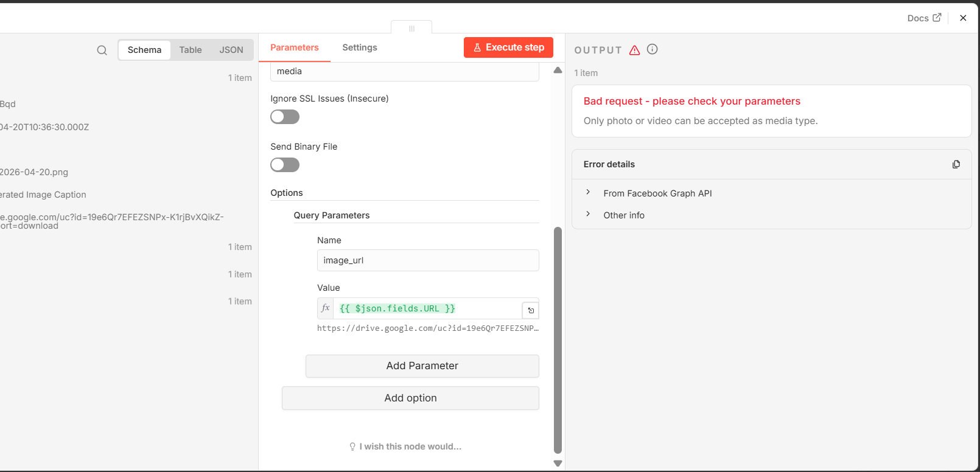Switch input view to JSON

(231, 50)
